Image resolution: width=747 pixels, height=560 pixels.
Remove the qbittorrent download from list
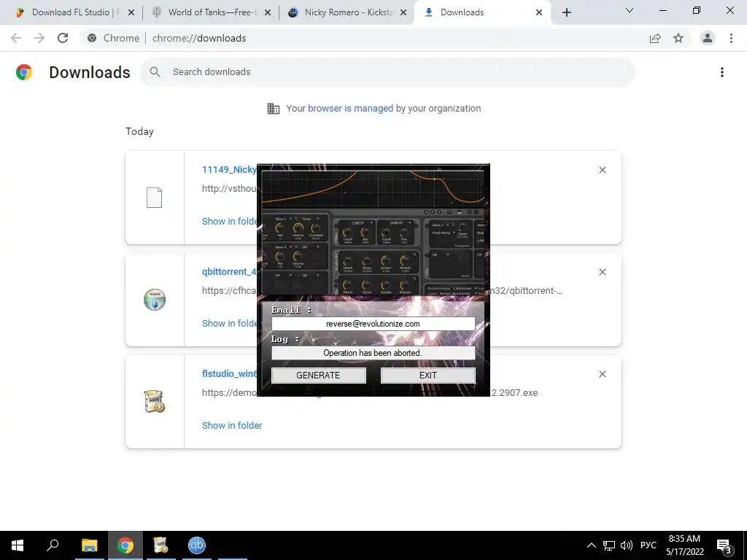click(603, 272)
